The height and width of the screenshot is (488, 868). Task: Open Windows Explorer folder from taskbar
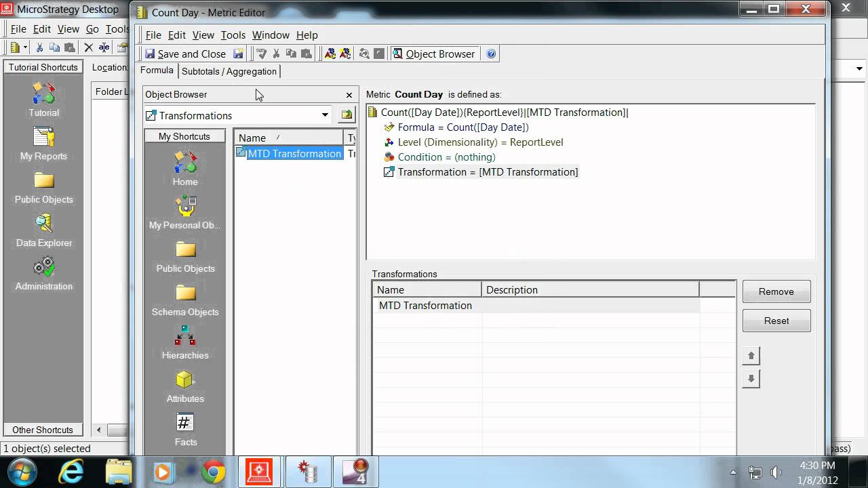[119, 472]
